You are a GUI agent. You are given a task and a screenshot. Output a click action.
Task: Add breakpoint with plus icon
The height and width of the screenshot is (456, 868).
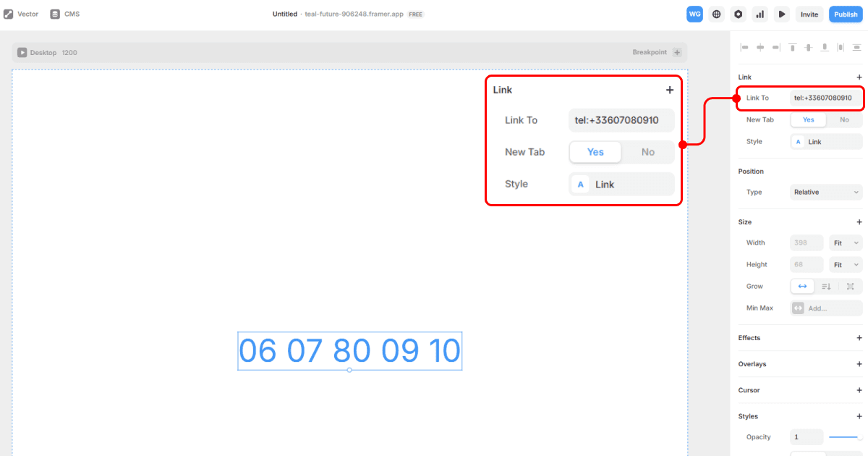pos(677,52)
